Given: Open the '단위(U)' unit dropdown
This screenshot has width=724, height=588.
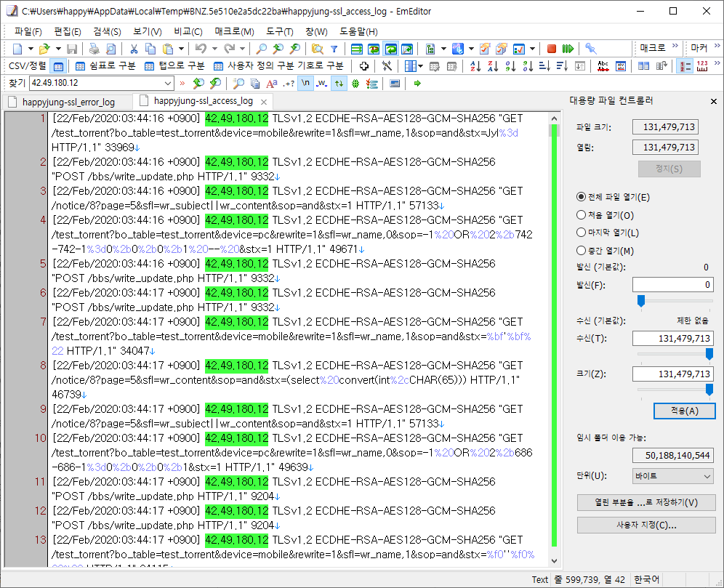Looking at the screenshot, I should [672, 476].
